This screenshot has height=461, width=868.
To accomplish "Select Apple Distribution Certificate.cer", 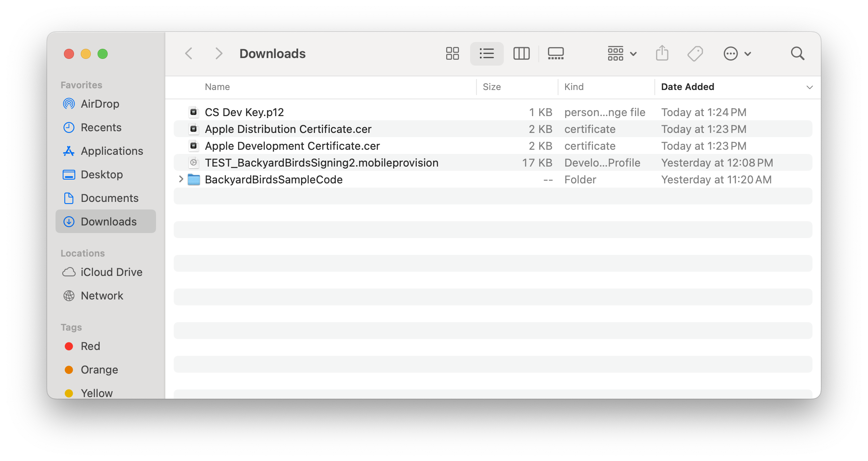I will coord(288,129).
